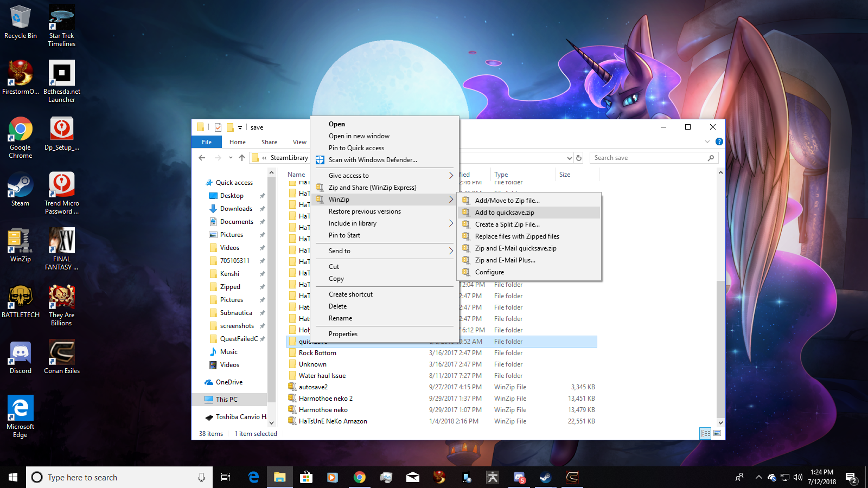
Task: Go up one folder level in Explorer
Action: tap(242, 158)
